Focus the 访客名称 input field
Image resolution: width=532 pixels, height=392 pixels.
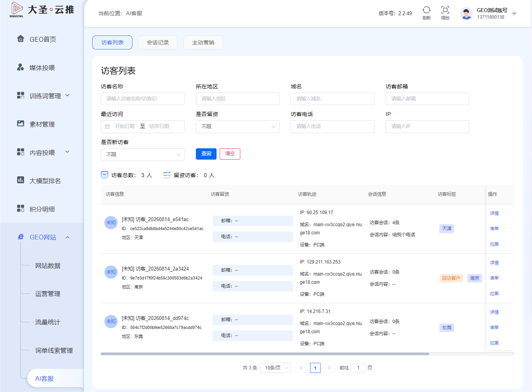tap(143, 99)
